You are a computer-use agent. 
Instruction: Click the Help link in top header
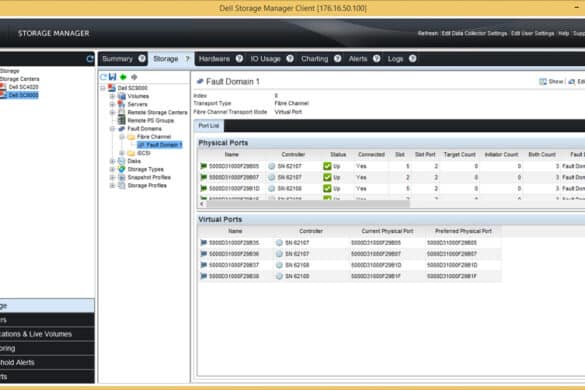click(563, 33)
